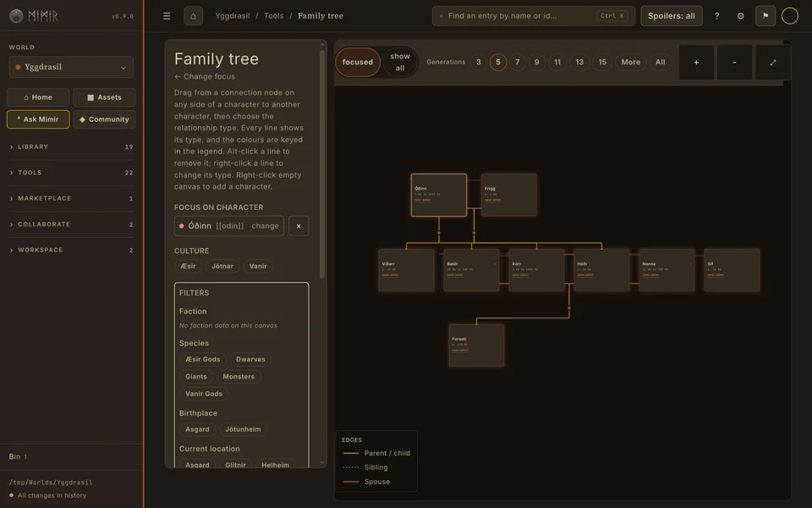
Task: Expand the Tools section
Action: pos(71,173)
